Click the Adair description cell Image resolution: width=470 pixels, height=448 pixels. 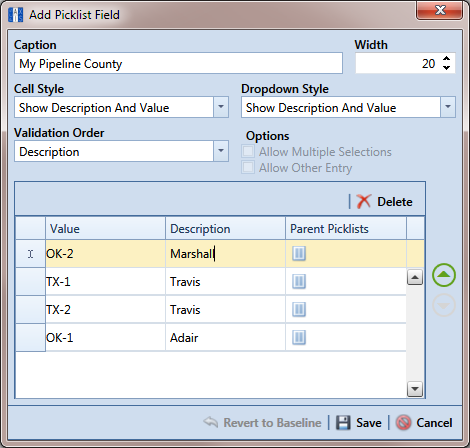pyautogui.click(x=225, y=338)
